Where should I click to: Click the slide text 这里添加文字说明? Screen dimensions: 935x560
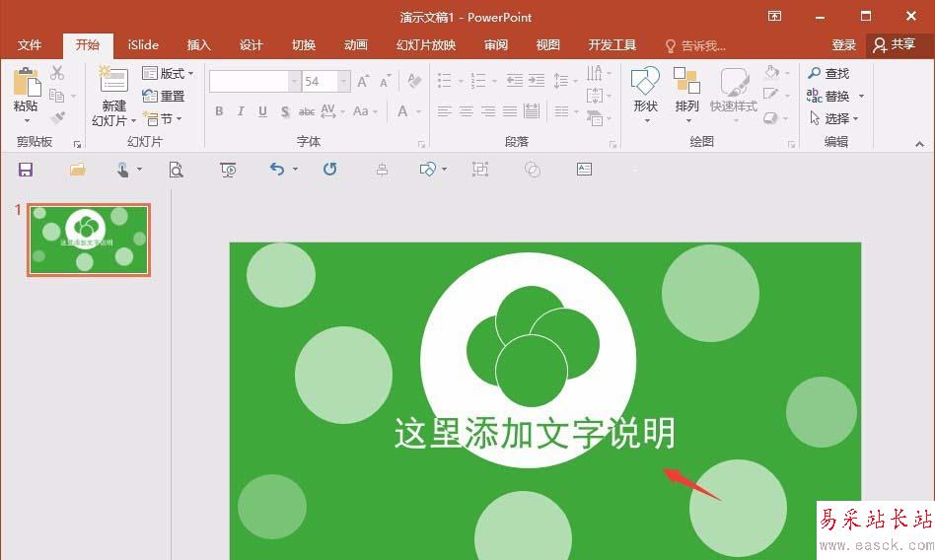535,434
